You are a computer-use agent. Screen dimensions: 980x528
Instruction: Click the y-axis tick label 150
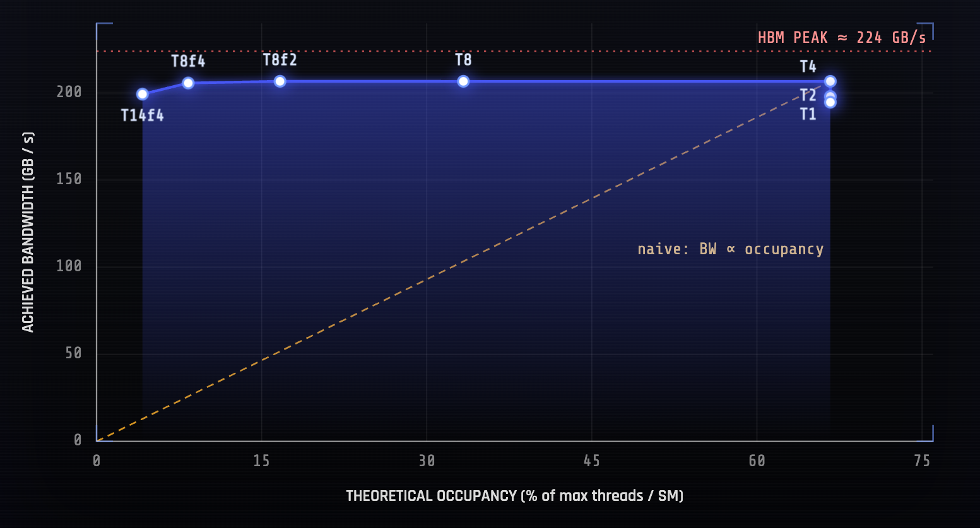point(69,179)
